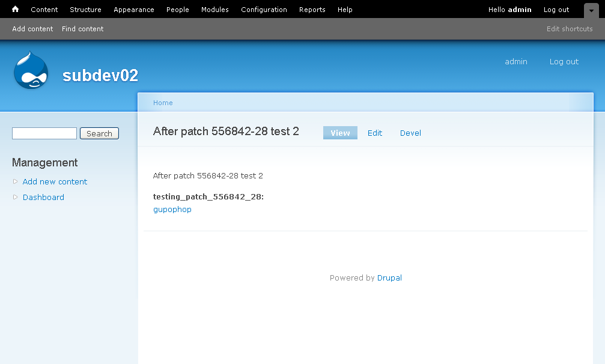605x364 pixels.
Task: Click the Home breadcrumb link
Action: pyautogui.click(x=163, y=103)
